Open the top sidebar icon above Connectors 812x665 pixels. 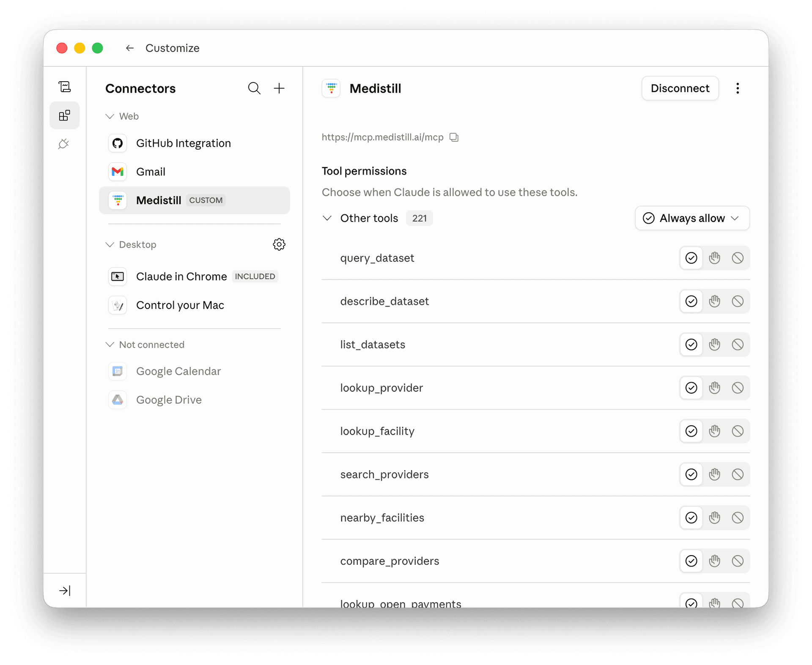[65, 87]
